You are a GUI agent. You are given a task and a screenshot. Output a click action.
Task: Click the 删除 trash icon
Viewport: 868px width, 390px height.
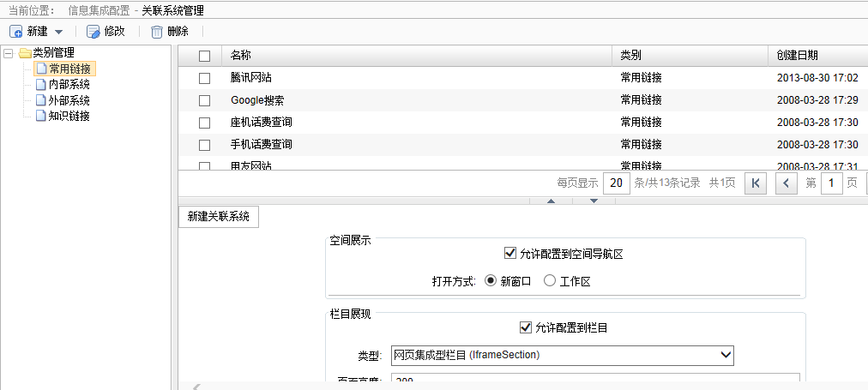point(157,32)
